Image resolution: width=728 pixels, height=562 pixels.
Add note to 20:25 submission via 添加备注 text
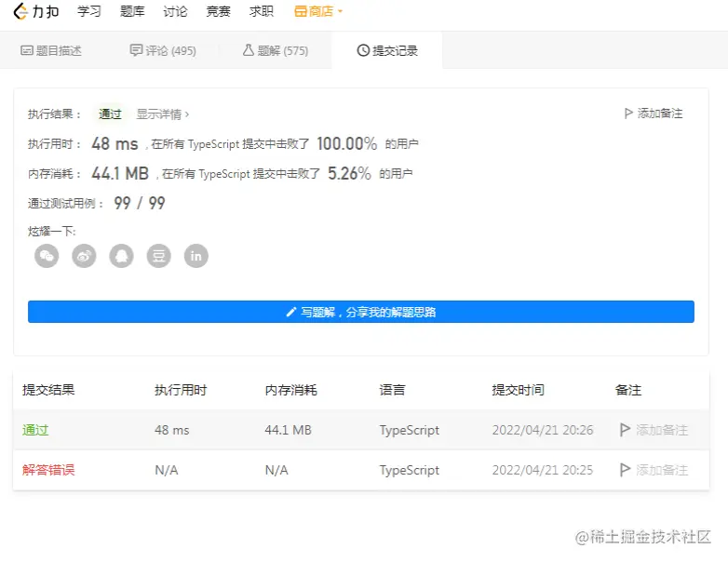pyautogui.click(x=662, y=470)
